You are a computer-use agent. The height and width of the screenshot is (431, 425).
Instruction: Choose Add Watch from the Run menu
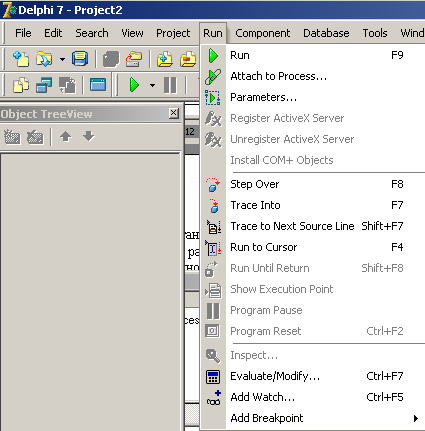click(313, 397)
